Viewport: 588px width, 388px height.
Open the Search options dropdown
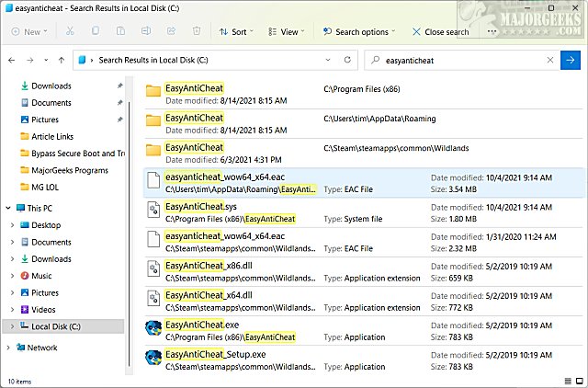pos(360,31)
